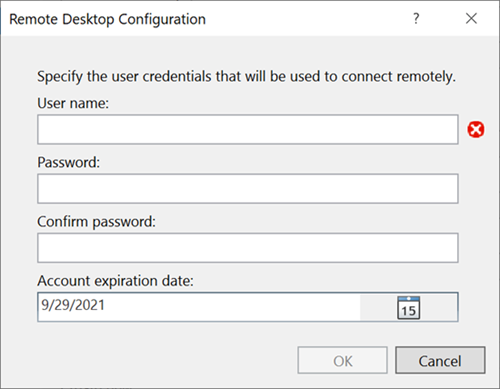Click the 9/29/2021 expiration date value

(x=73, y=305)
